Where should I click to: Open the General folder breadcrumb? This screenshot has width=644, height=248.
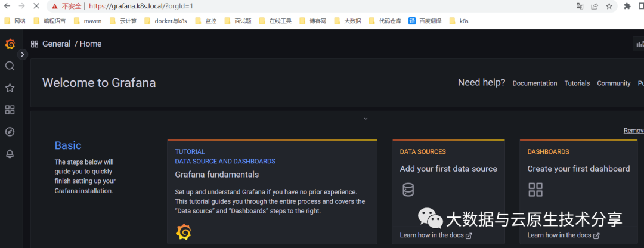[57, 44]
